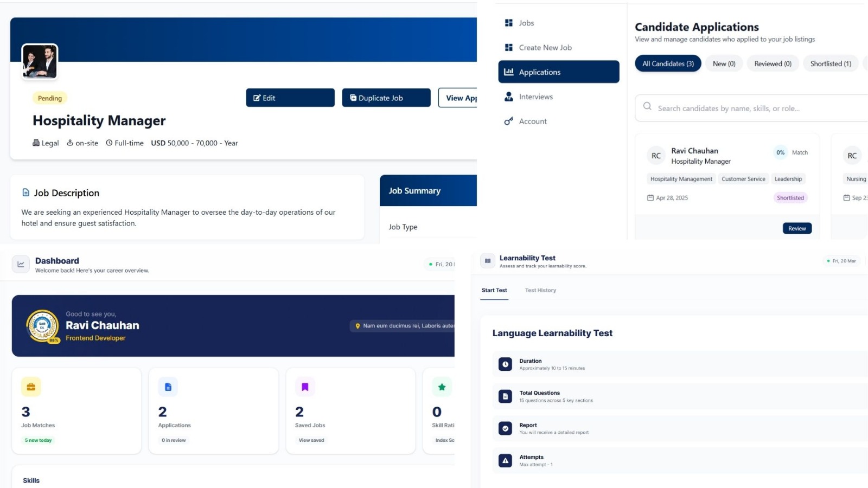868x488 pixels.
Task: Open the View saved link under Saved Jobs
Action: pyautogui.click(x=311, y=440)
